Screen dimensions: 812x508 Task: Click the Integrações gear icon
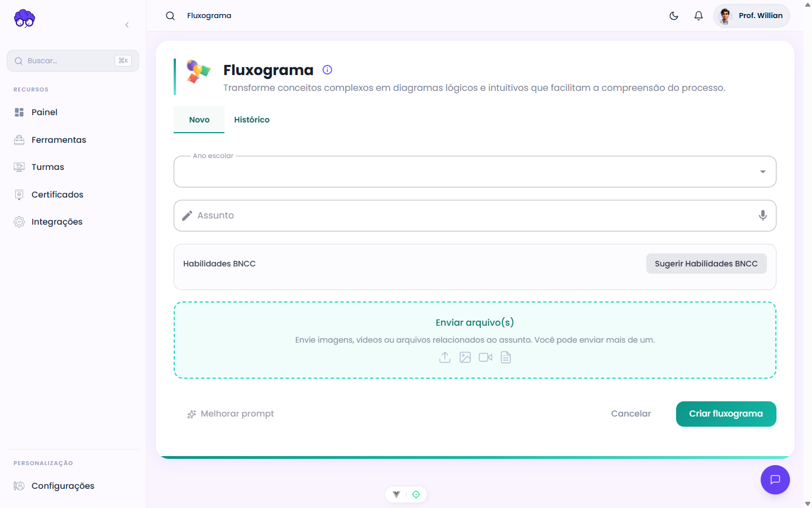click(19, 222)
